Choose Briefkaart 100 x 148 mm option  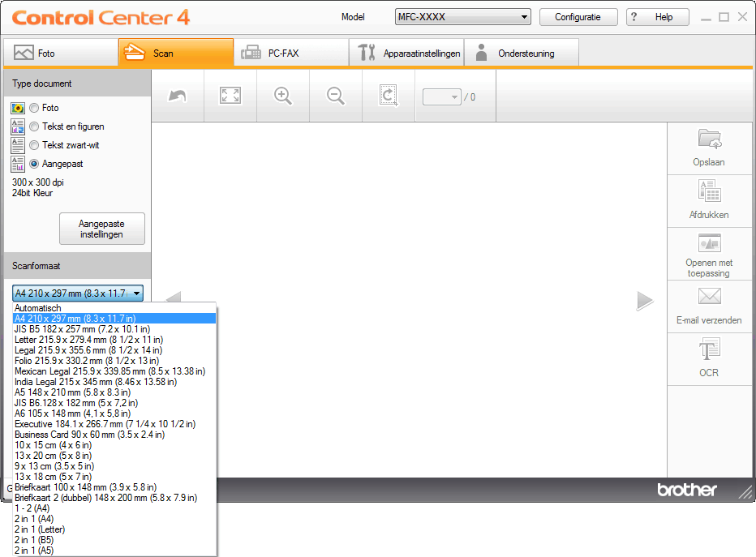click(x=114, y=487)
